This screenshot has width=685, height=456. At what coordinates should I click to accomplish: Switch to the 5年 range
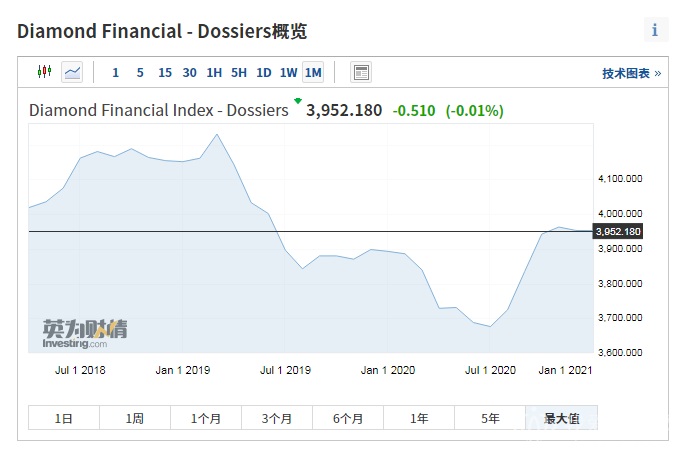tap(490, 418)
